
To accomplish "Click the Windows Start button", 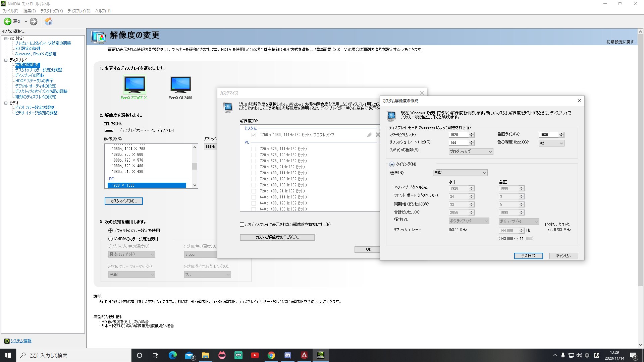I will (8, 355).
